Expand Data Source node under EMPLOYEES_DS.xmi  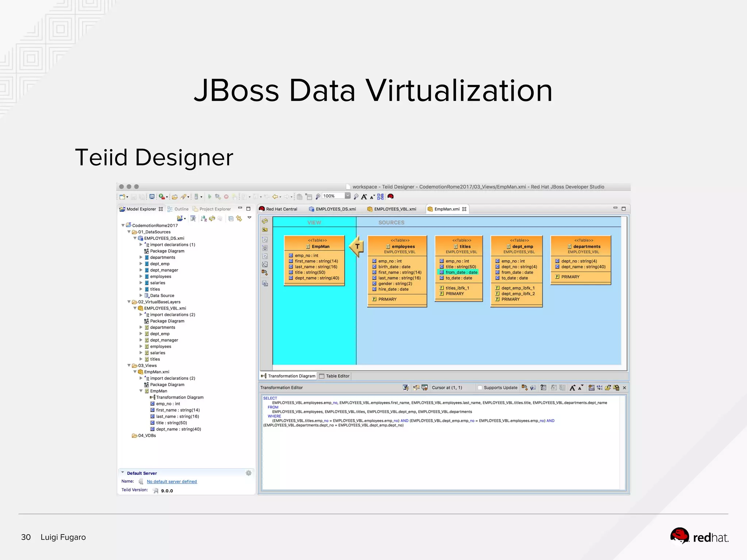(x=141, y=295)
